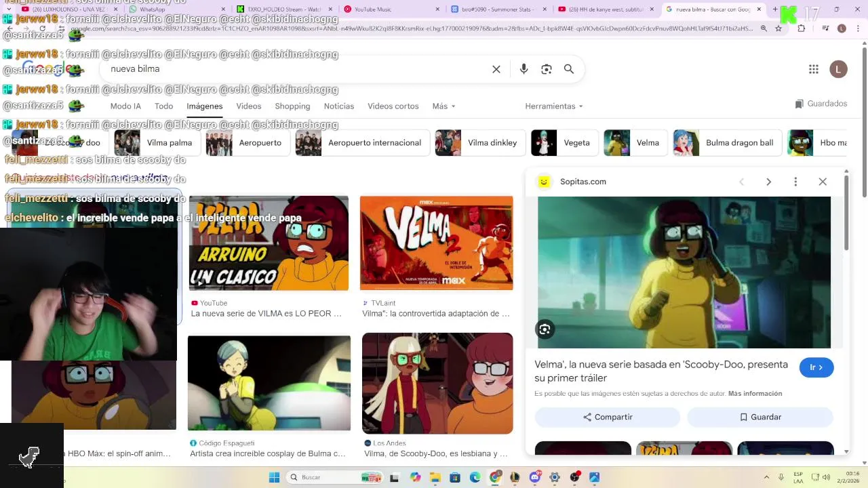
Task: Filter by the Vilma dinkley chip
Action: tap(479, 143)
